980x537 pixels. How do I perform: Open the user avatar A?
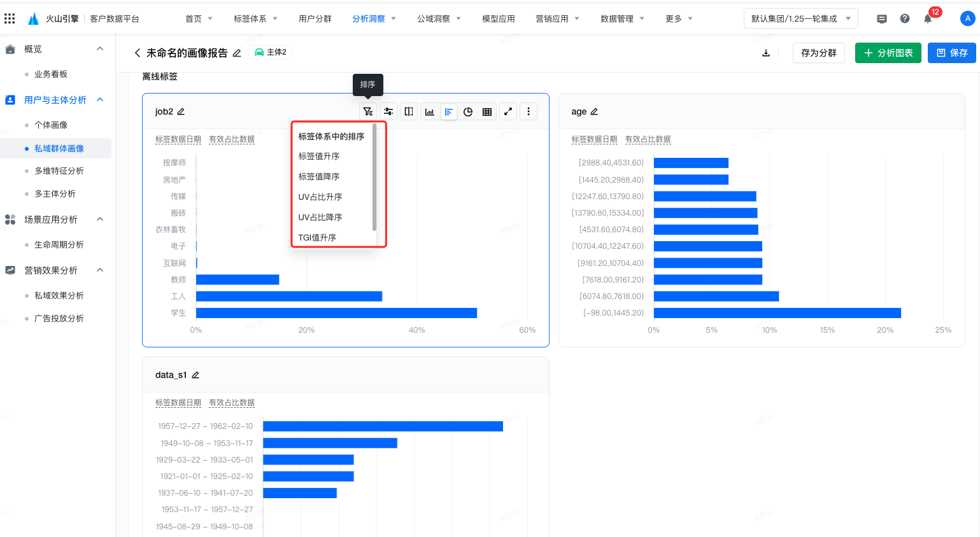pyautogui.click(x=967, y=18)
